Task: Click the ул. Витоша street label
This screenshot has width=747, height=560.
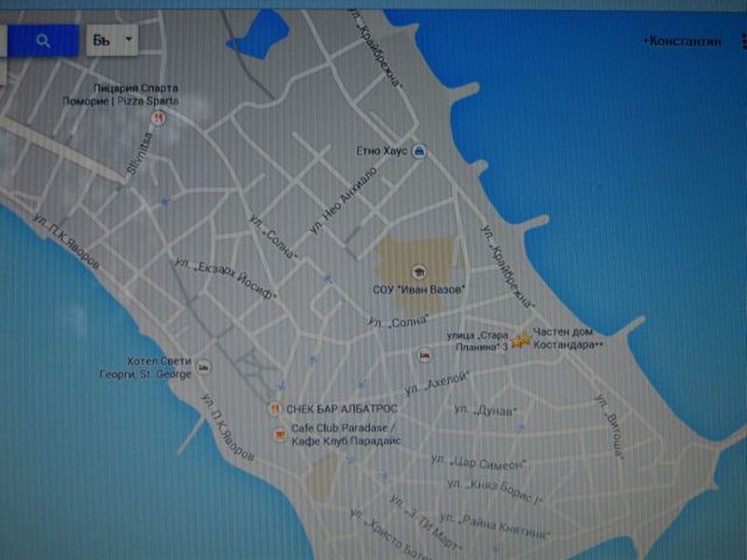Action: [609, 427]
